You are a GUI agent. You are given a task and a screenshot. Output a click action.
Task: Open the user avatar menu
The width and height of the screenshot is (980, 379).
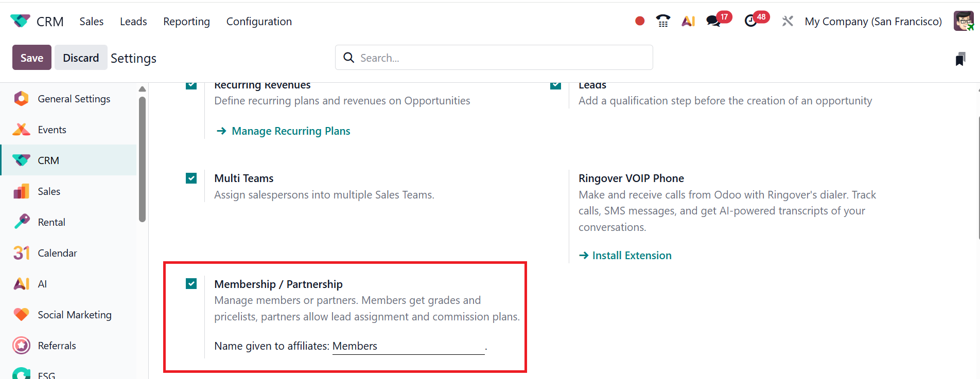click(x=963, y=21)
